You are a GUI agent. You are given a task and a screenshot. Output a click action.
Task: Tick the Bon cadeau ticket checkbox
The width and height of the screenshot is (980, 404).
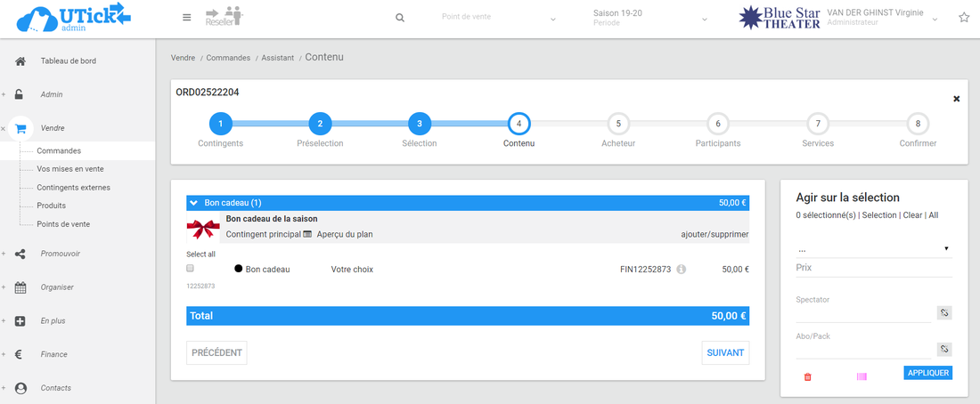click(x=191, y=268)
